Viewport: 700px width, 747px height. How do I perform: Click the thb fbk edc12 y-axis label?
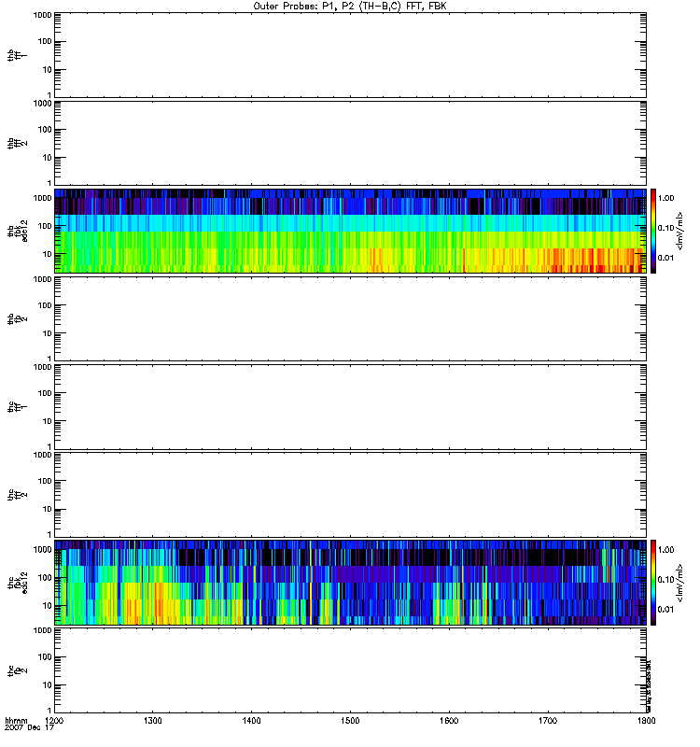18,231
